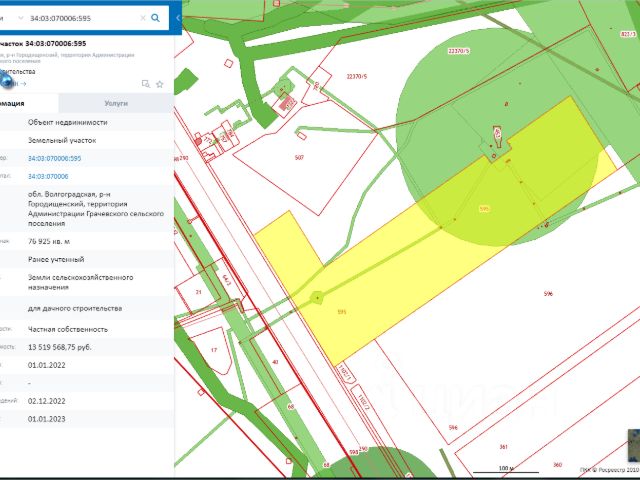Click parcel 360 on the map
Screen dimensions: 640x480
[558, 464]
